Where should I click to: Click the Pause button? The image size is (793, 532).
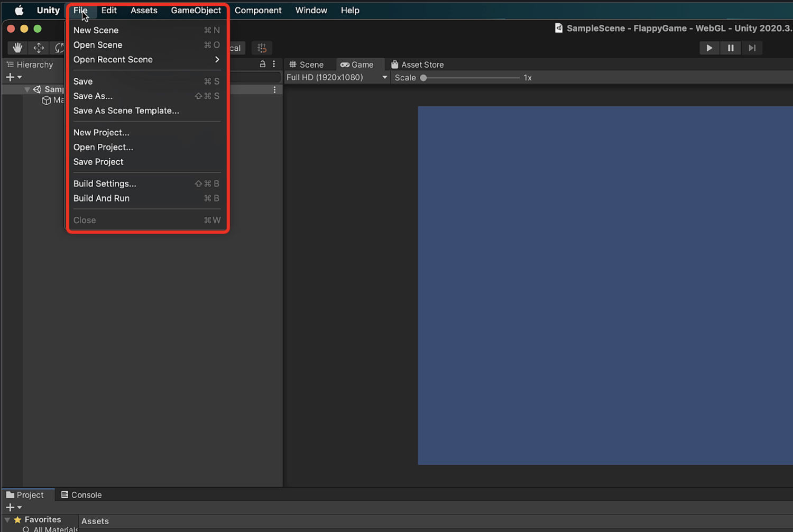[x=731, y=48]
